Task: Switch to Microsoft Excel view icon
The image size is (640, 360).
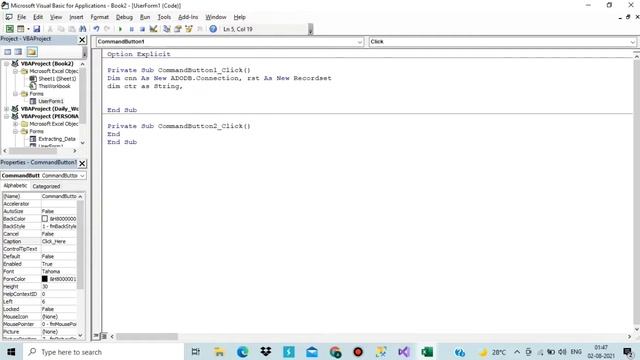Action: 9,29
